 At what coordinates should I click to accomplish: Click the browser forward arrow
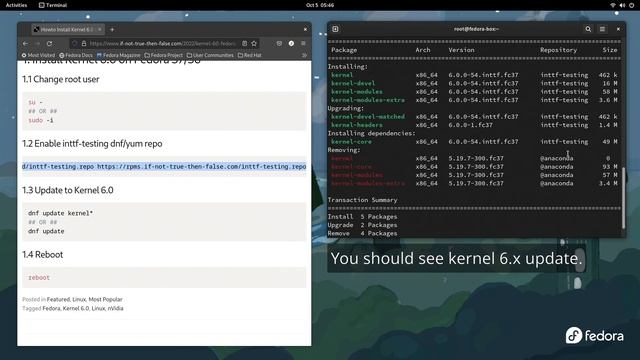(x=38, y=43)
